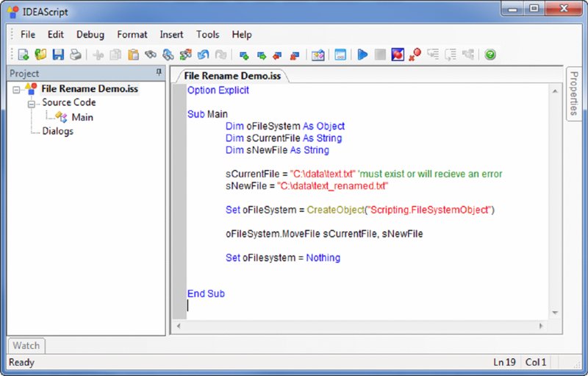Image resolution: width=588 pixels, height=376 pixels.
Task: Click the editor's vertical scrollbar down arrow
Action: click(555, 313)
